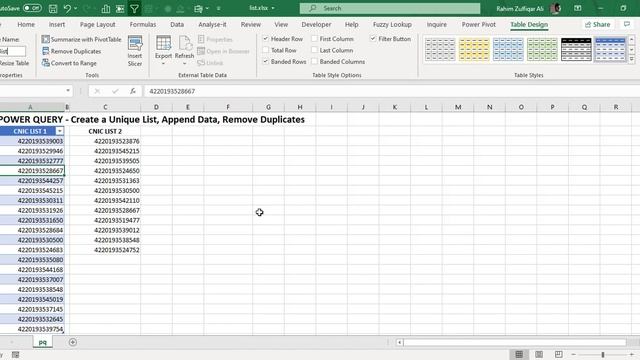640x360 pixels.
Task: Click the formula bar value 4220193528667
Action: (172, 91)
